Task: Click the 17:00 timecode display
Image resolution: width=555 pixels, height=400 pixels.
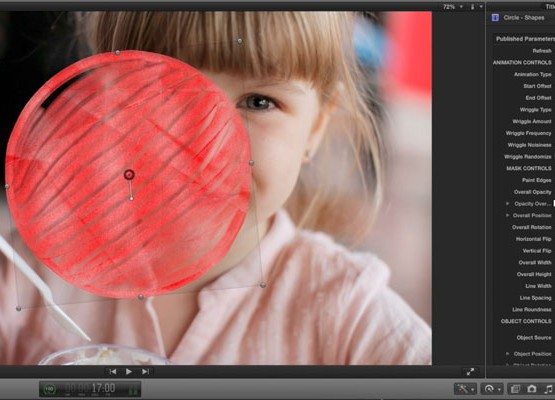Action: (103, 388)
